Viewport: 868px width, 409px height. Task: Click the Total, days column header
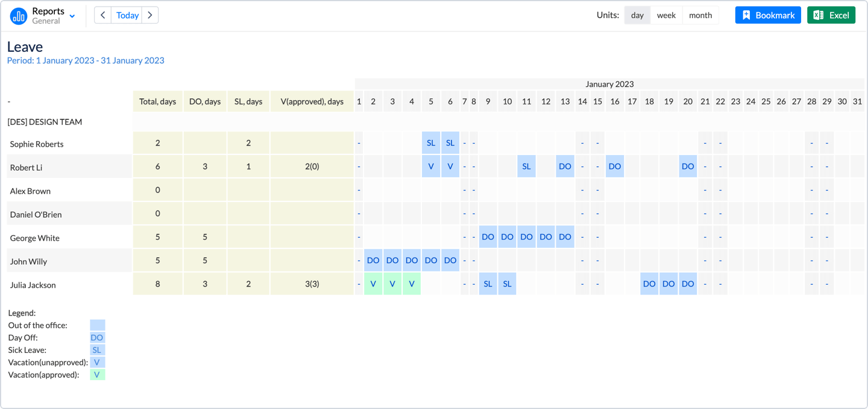point(158,101)
